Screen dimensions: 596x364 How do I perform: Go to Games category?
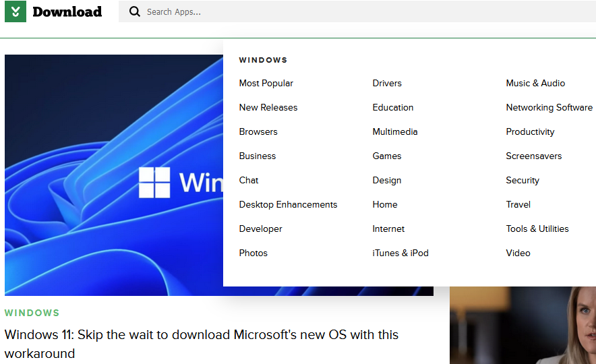(x=386, y=156)
